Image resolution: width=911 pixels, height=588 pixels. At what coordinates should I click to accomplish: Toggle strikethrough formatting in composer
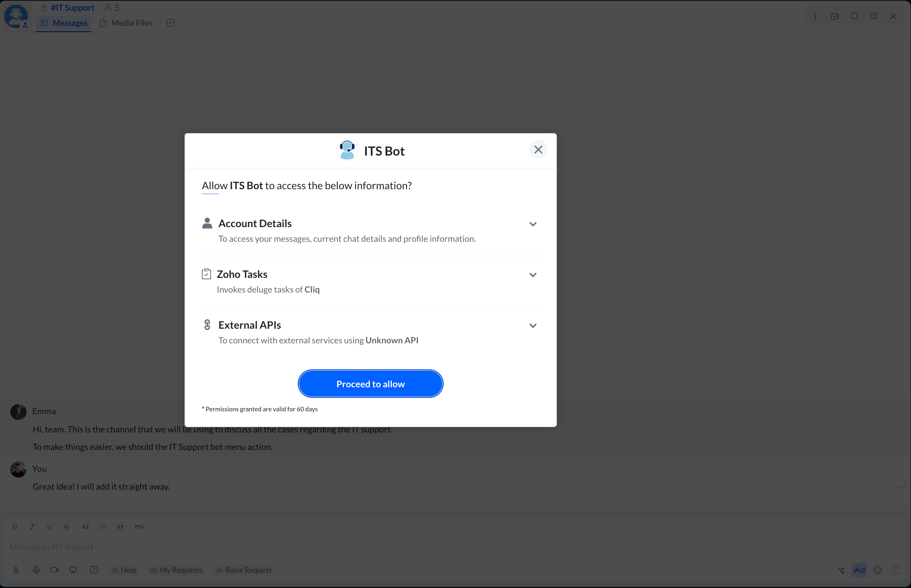pyautogui.click(x=67, y=527)
